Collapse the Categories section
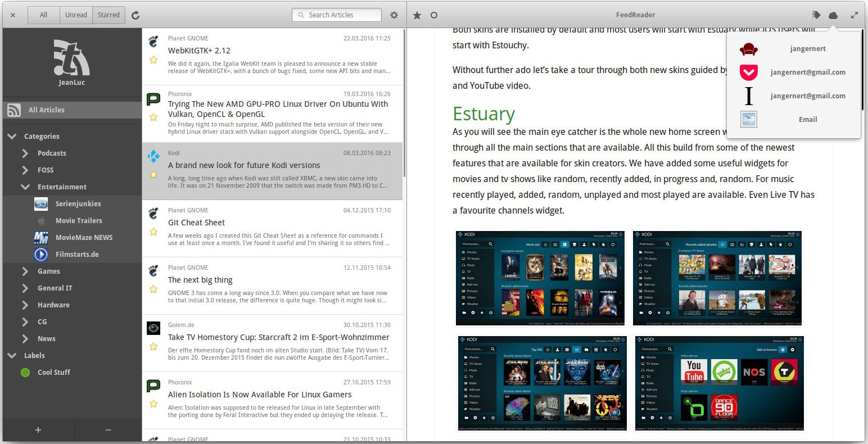The height and width of the screenshot is (444, 868). [12, 136]
